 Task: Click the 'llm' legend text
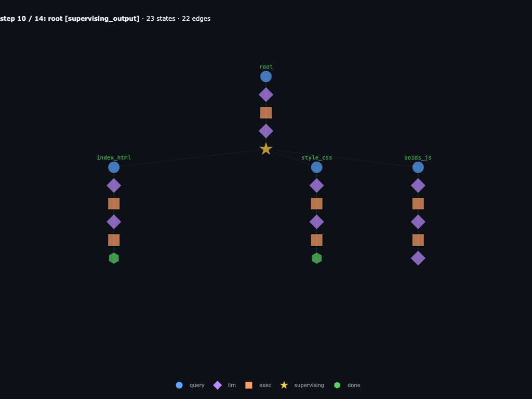tap(232, 385)
